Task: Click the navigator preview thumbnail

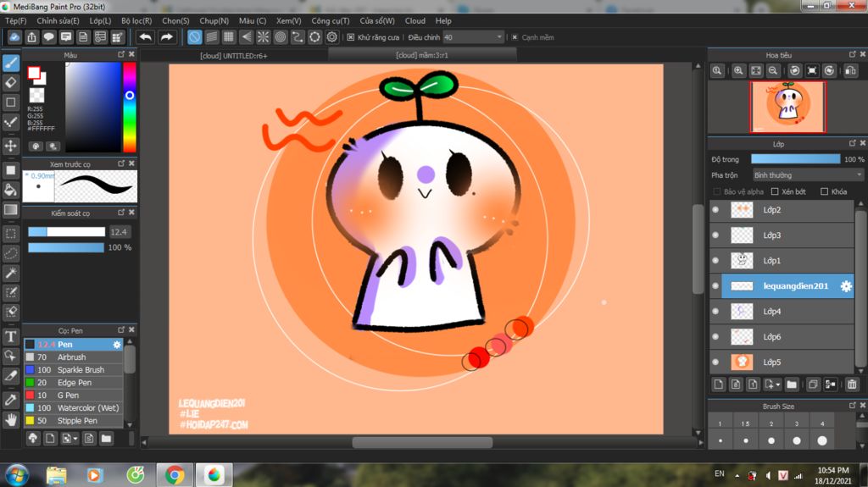Action: (787, 107)
